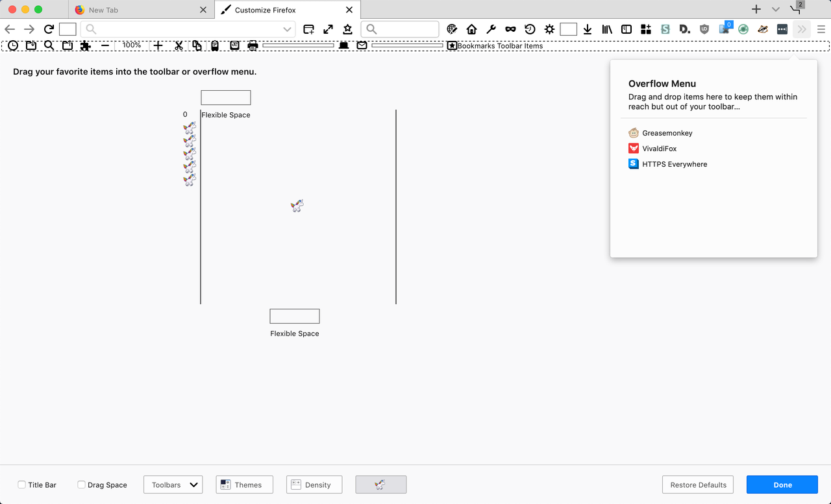
Task: Open a new tab with plus button
Action: tap(756, 10)
